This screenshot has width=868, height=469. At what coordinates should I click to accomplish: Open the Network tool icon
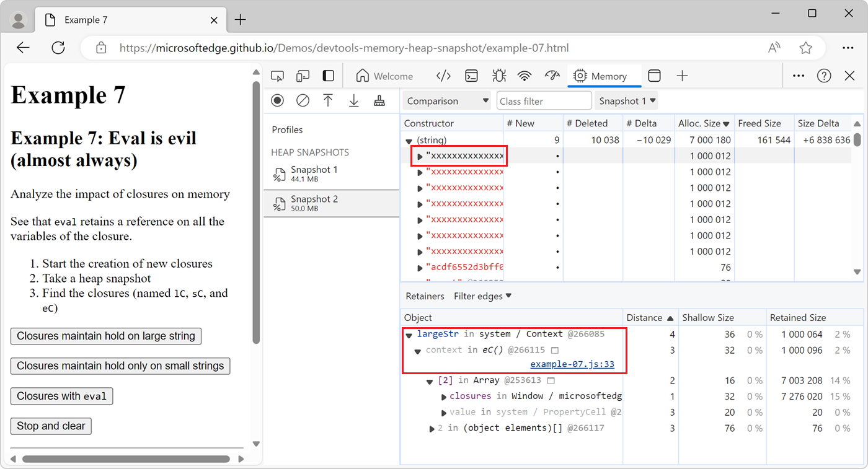coord(525,76)
